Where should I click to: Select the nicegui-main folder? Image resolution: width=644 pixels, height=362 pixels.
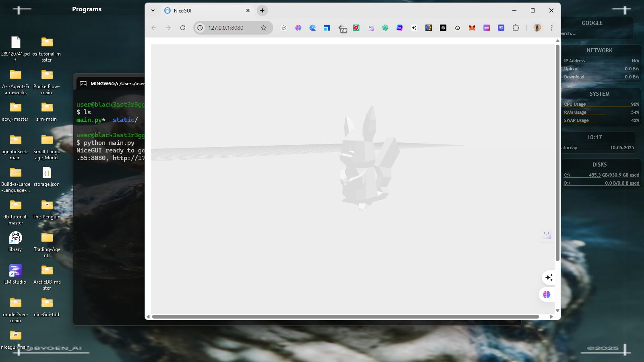(x=15, y=339)
